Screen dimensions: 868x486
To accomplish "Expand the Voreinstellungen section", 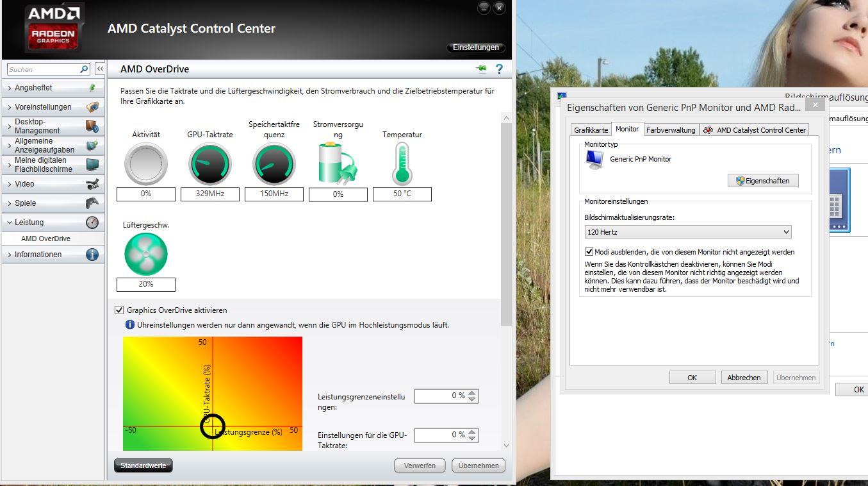I will pyautogui.click(x=10, y=107).
